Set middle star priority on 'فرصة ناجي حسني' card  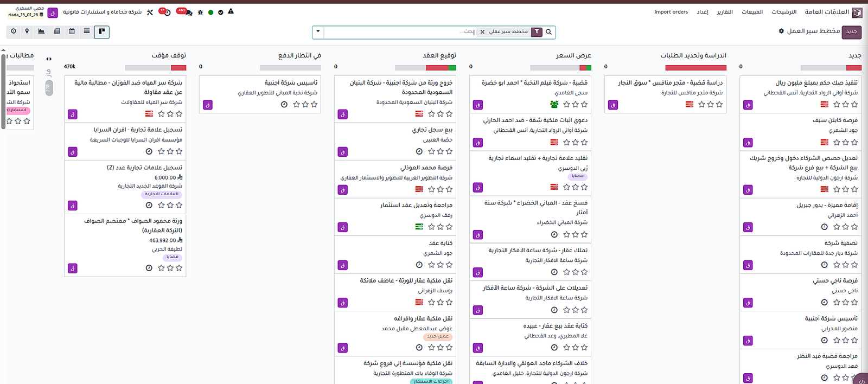click(x=846, y=303)
